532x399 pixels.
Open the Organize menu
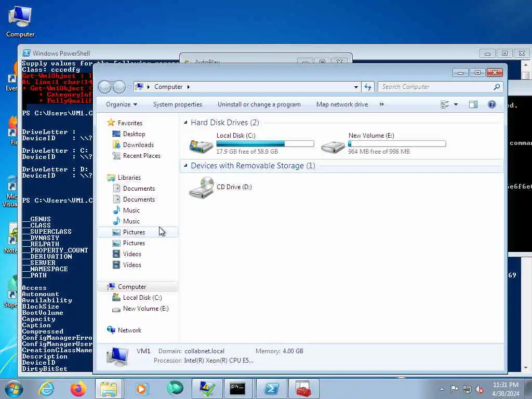click(x=121, y=104)
